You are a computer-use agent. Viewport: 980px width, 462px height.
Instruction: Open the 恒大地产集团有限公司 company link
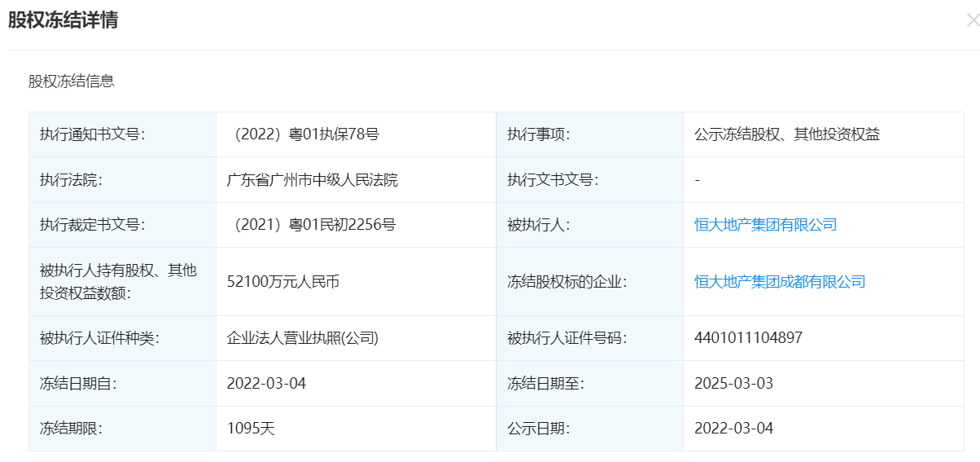[x=765, y=225]
